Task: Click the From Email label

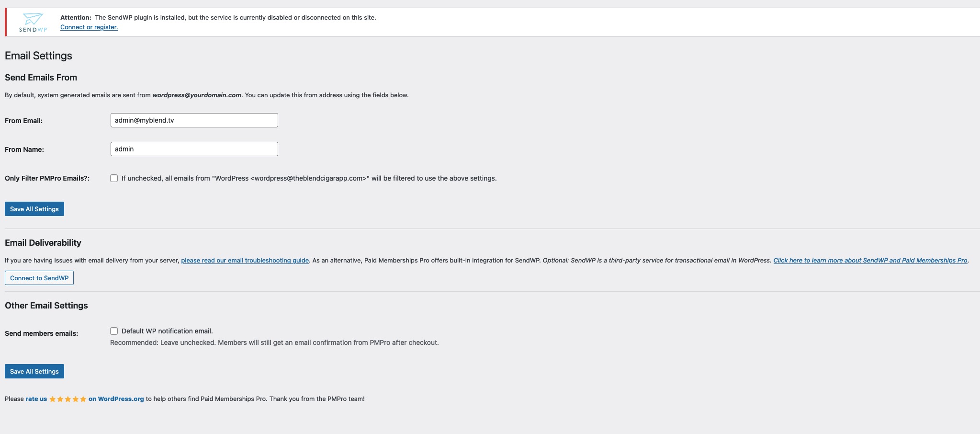Action: click(x=23, y=121)
